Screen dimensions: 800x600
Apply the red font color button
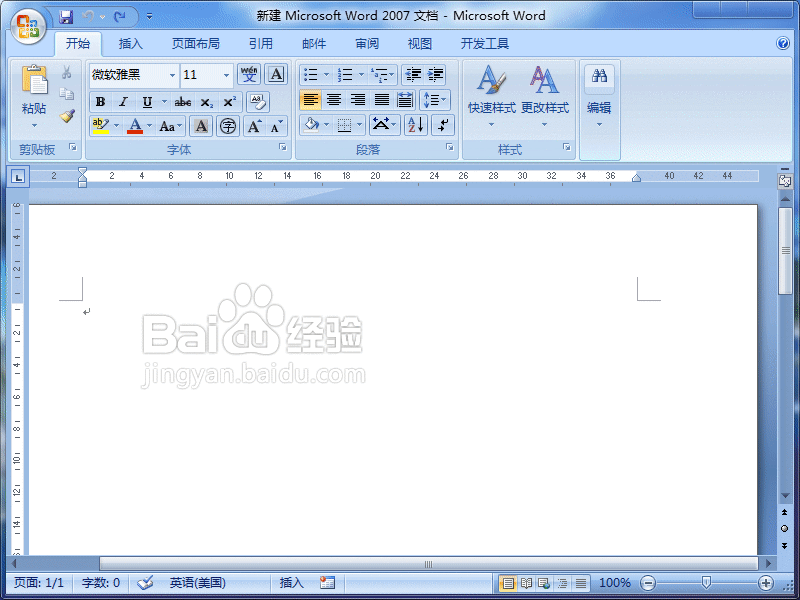tap(135, 126)
